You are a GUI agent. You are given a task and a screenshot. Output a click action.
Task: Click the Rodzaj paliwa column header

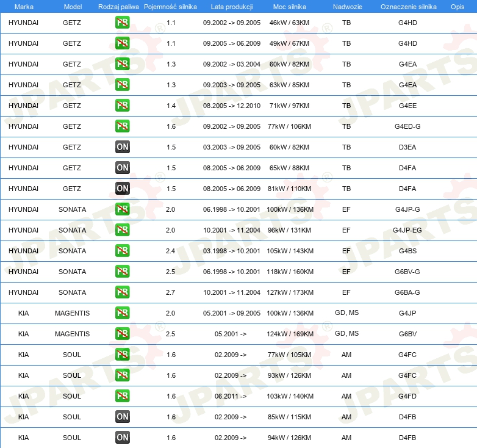point(118,7)
